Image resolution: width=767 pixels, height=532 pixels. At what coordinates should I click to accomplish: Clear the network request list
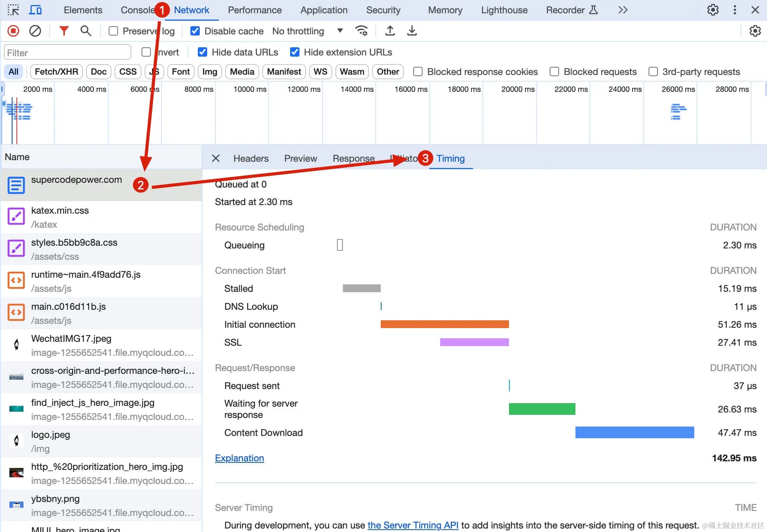(x=35, y=31)
